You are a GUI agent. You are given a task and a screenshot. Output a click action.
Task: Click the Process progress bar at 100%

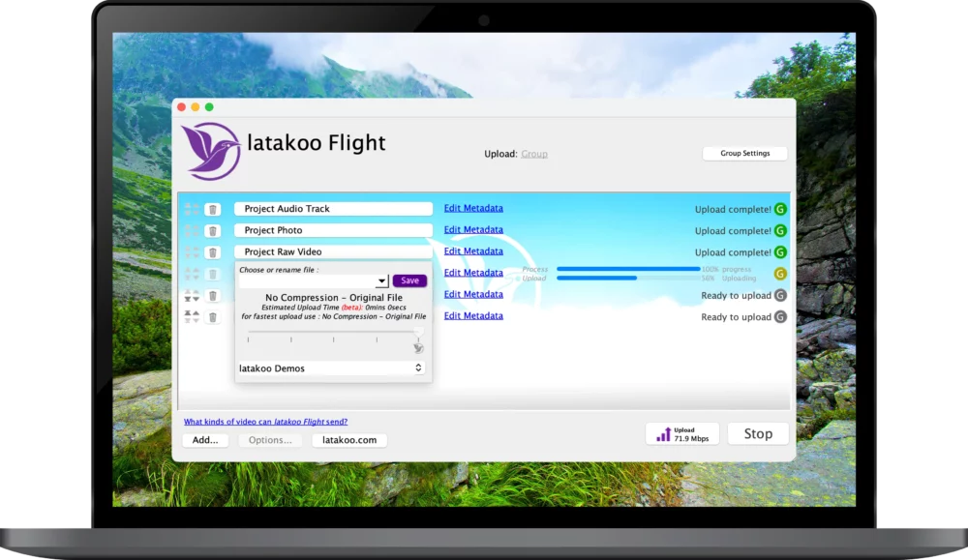click(x=628, y=269)
